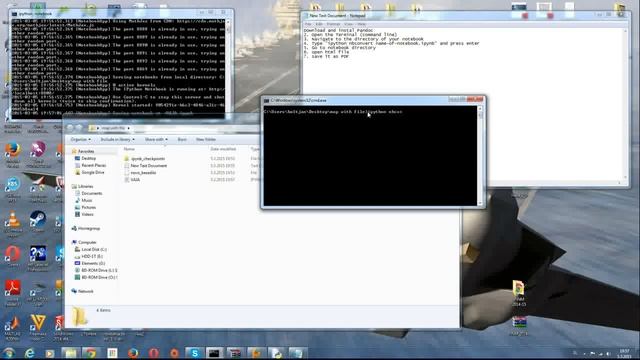Select Computer in navigation pane
The image size is (640, 360).
[x=87, y=242]
